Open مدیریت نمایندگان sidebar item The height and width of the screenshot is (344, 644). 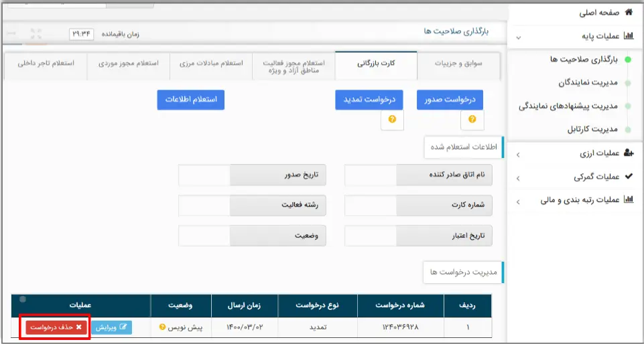click(x=588, y=83)
